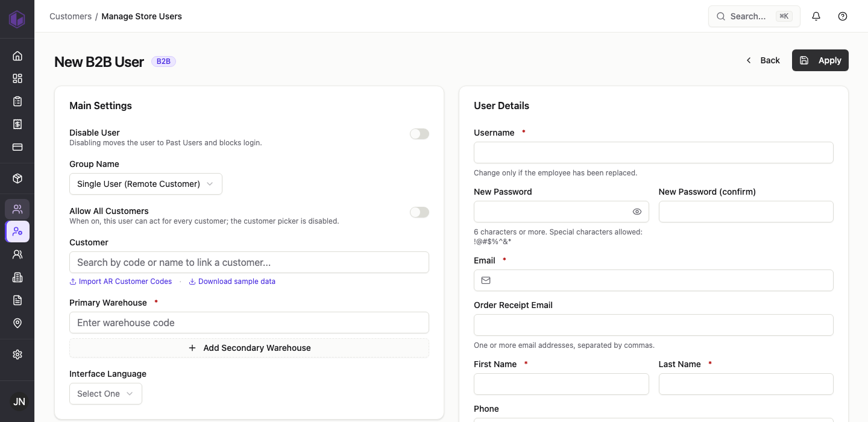The width and height of the screenshot is (868, 422).
Task: Click Manage Store Users breadcrumb
Action: coord(142,16)
